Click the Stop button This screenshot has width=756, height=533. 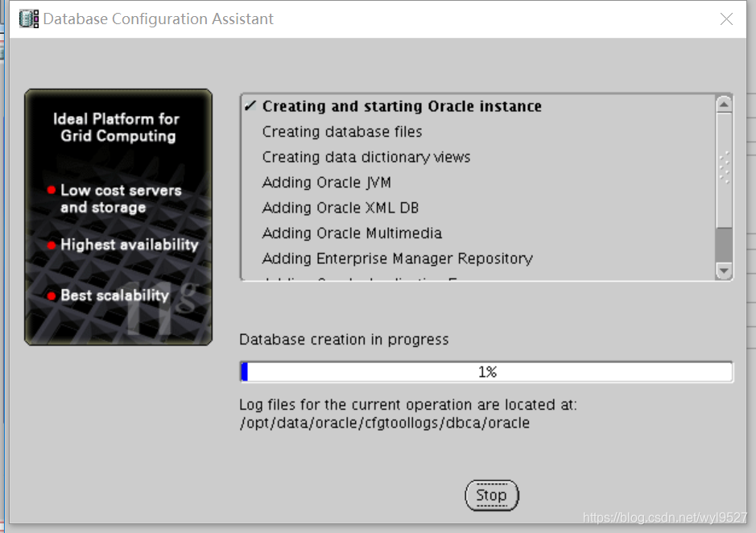pyautogui.click(x=491, y=495)
